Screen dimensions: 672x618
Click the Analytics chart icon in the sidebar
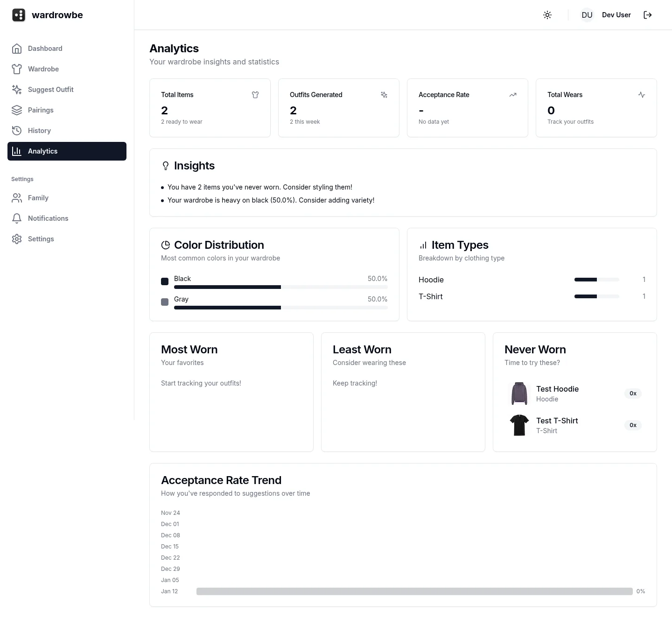(x=17, y=151)
